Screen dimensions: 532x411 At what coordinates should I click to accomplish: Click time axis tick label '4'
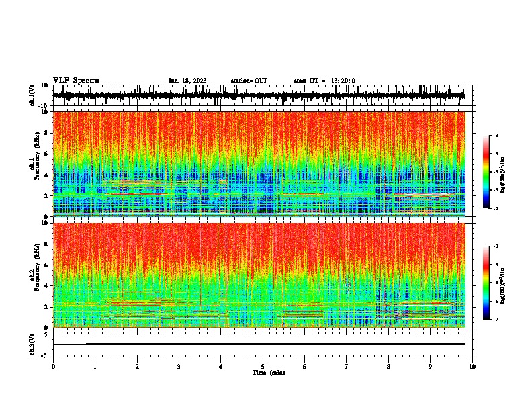[221, 367]
